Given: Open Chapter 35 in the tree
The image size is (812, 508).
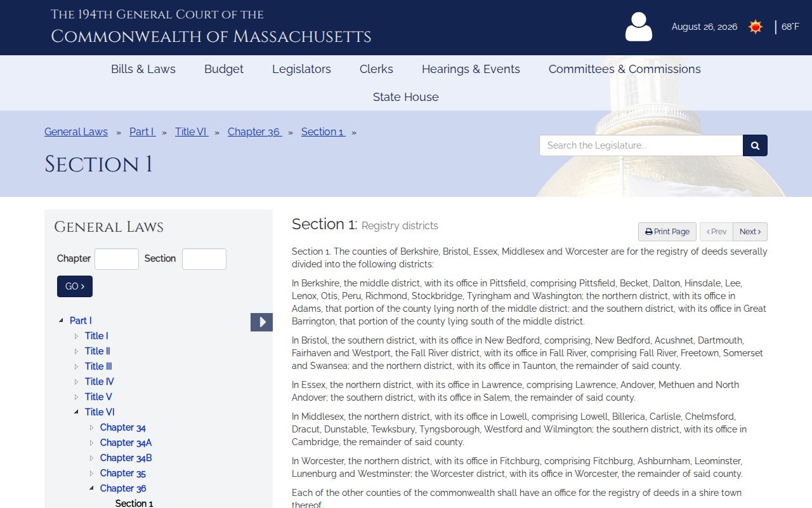Looking at the screenshot, I should [x=122, y=473].
